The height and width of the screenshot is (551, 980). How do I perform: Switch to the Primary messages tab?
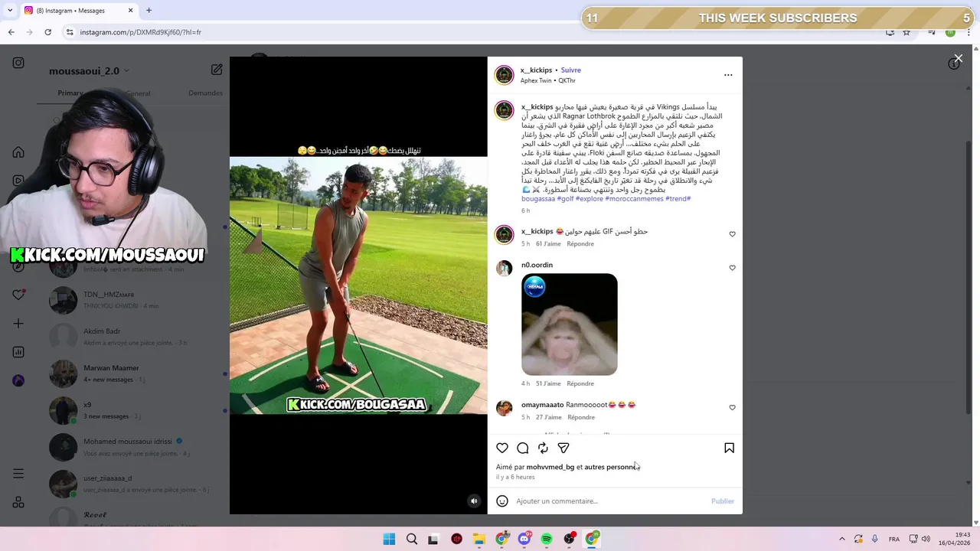click(70, 93)
